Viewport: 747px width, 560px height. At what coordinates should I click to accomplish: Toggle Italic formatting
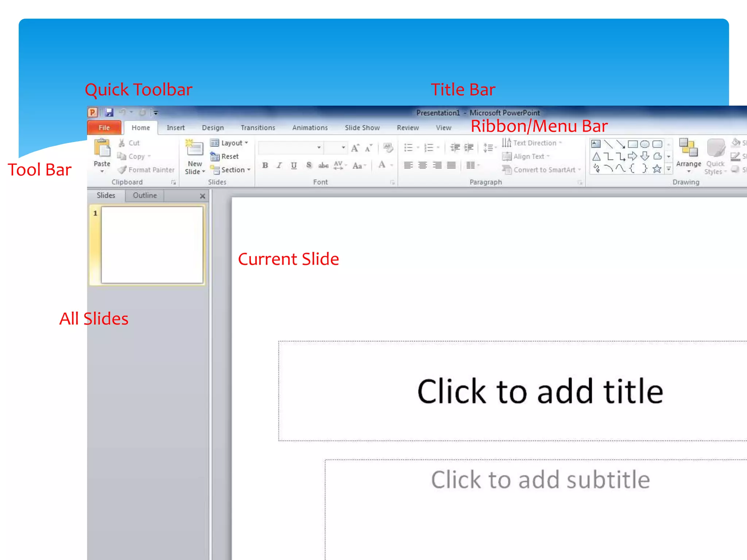[279, 166]
